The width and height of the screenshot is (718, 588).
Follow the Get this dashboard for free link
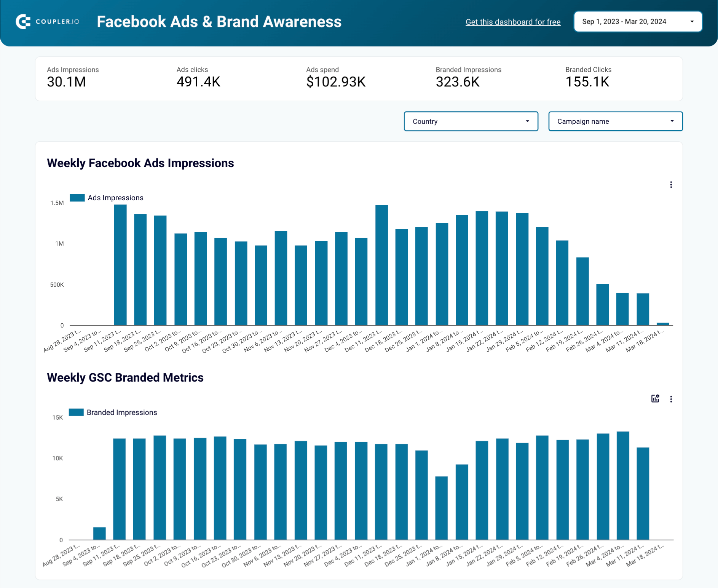(x=513, y=22)
